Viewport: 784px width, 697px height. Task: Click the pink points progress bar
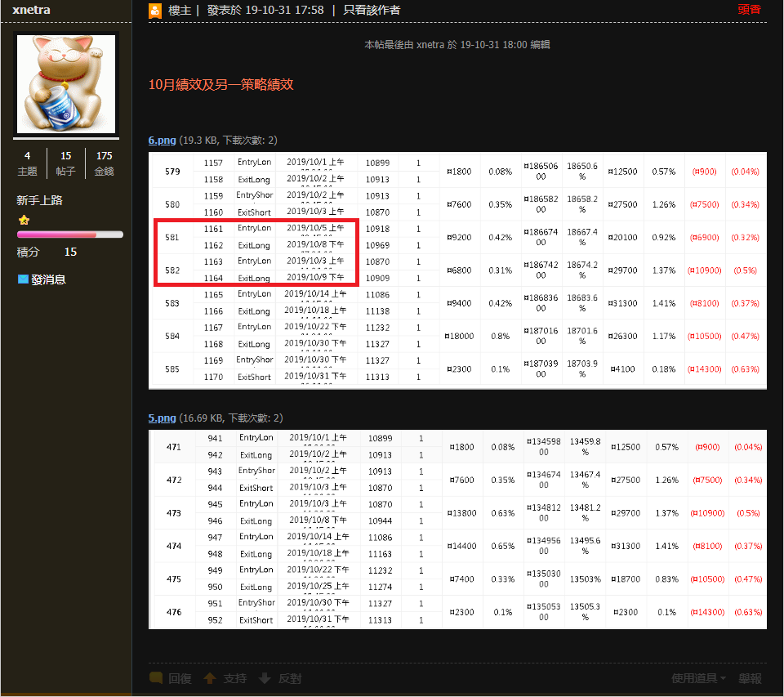click(x=70, y=235)
